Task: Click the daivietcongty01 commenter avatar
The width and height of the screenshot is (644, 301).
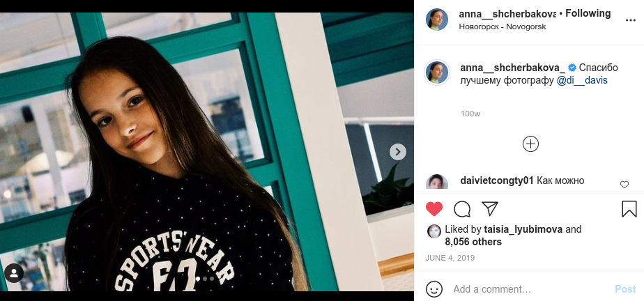Action: coord(437,183)
